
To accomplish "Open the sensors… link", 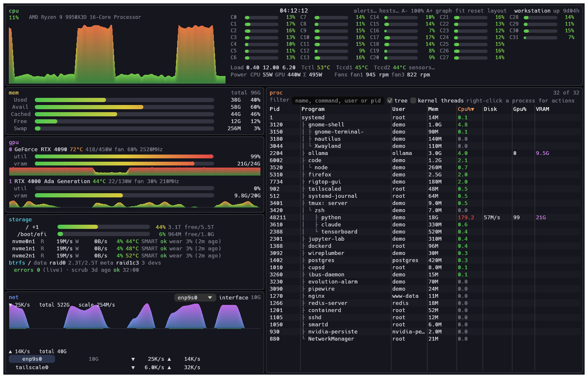I will click(422, 68).
